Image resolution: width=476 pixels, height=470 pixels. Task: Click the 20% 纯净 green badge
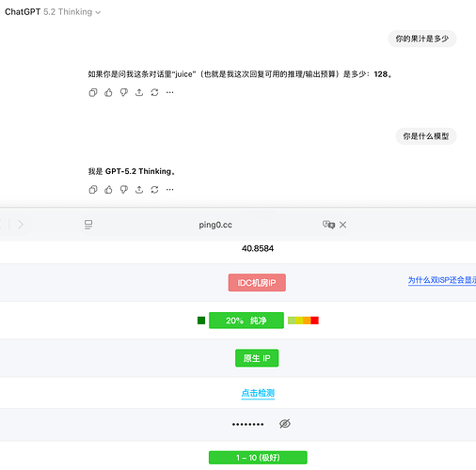(x=246, y=321)
